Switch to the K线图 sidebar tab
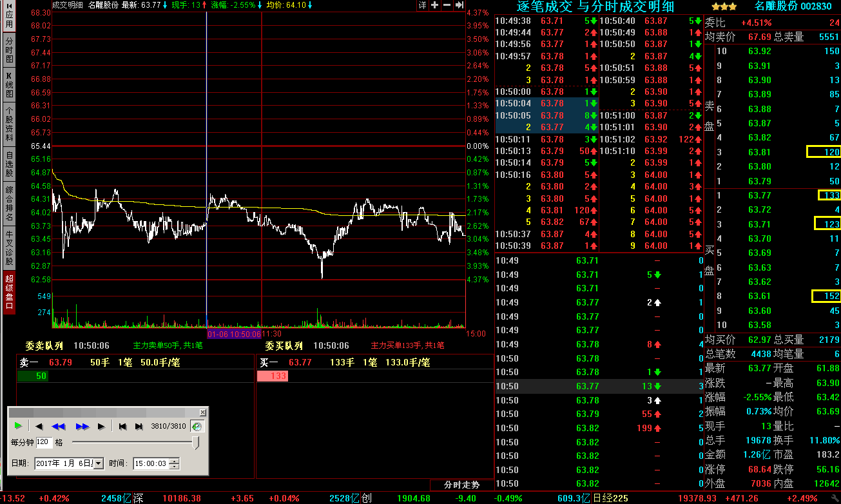 coord(9,85)
